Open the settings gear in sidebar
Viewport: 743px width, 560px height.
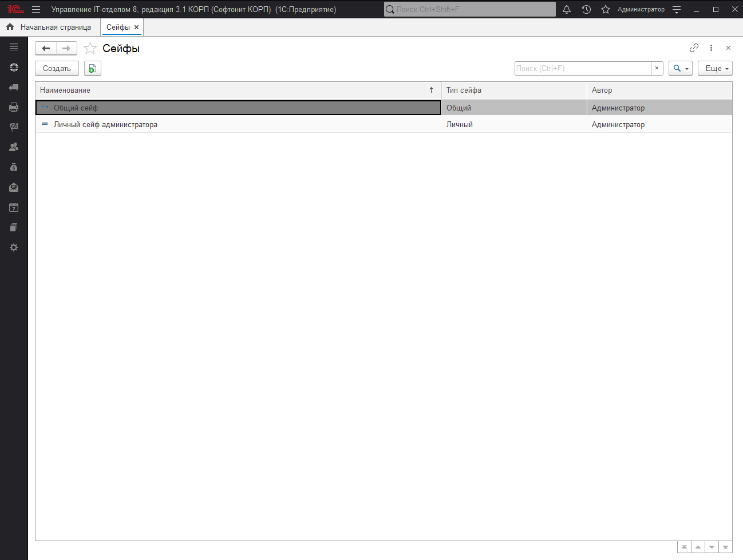[x=14, y=247]
